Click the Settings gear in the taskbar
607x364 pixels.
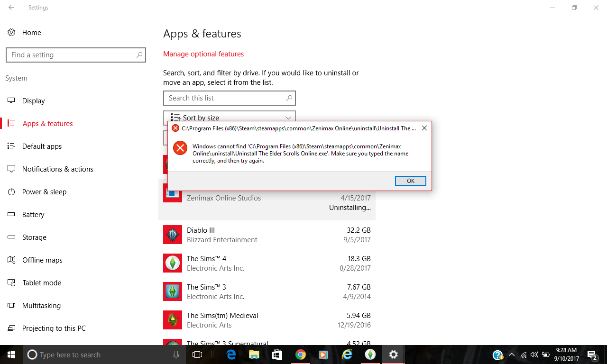[x=393, y=355]
